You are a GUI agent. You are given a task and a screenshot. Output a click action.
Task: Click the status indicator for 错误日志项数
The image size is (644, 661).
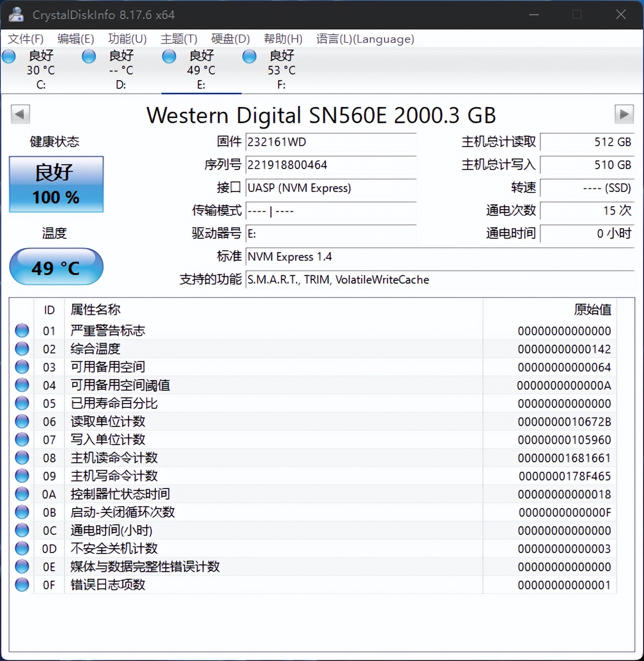point(21,585)
